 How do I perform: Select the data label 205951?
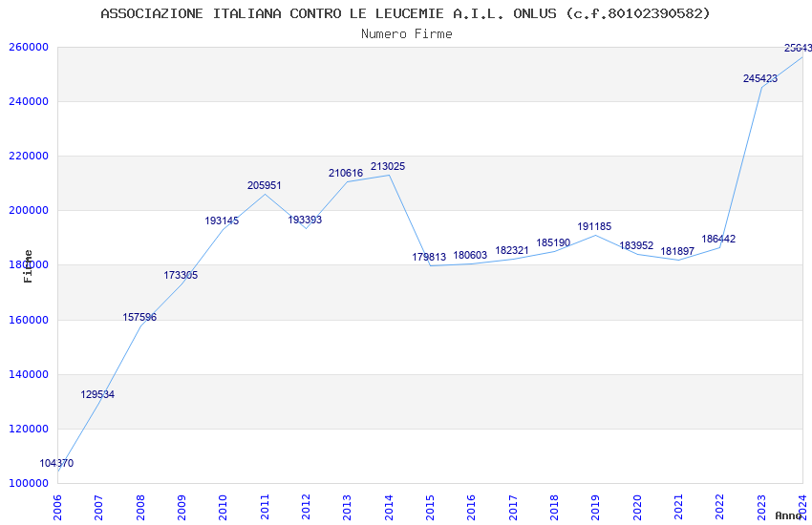point(264,185)
